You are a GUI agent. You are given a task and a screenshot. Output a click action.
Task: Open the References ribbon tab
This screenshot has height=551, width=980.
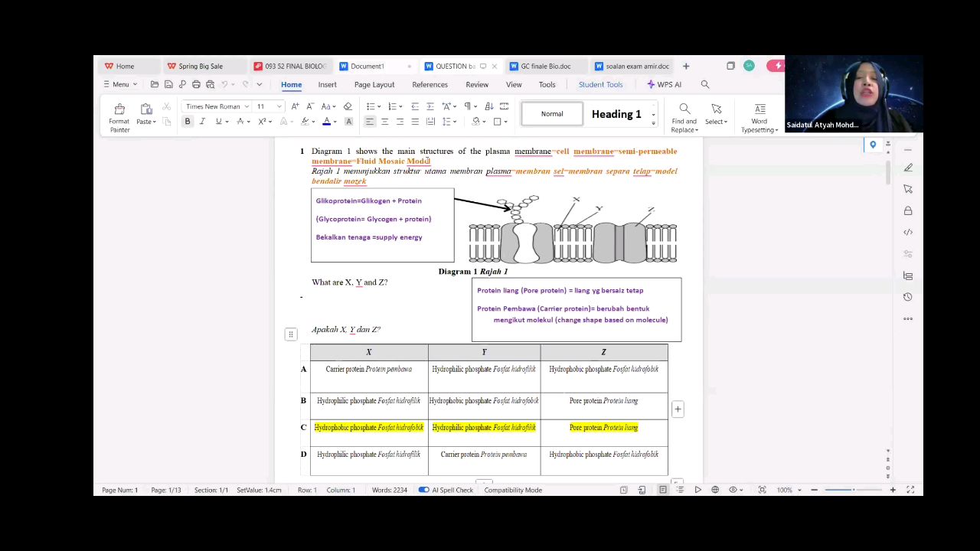(430, 84)
